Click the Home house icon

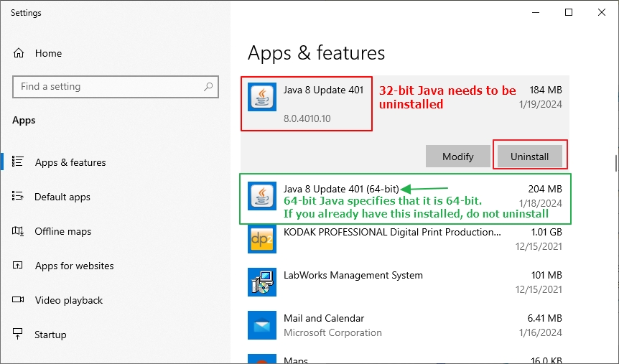pos(19,53)
